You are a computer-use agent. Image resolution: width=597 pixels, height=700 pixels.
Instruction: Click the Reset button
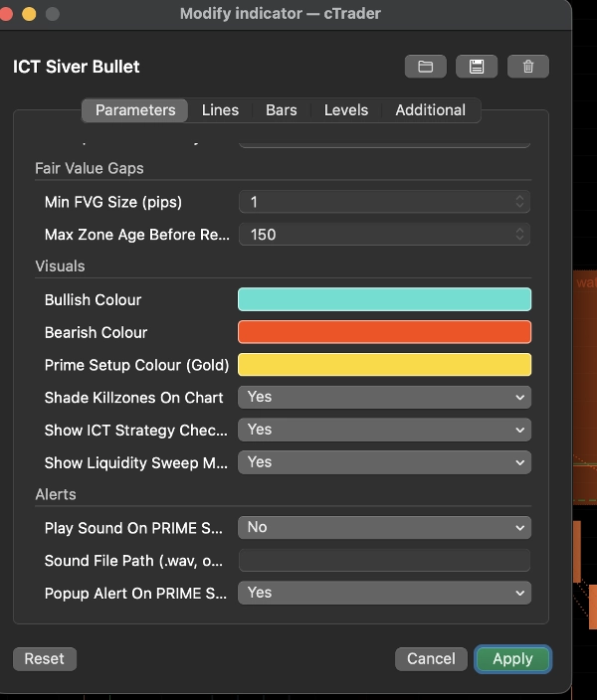click(44, 659)
